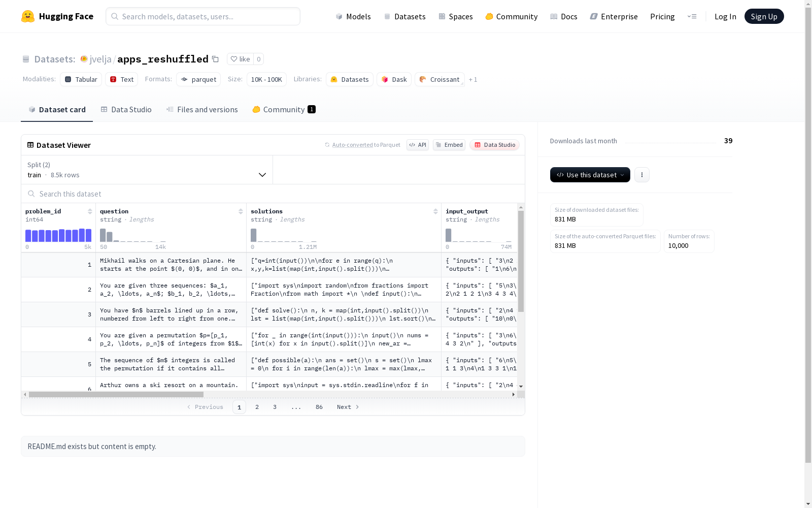Image resolution: width=812 pixels, height=508 pixels.
Task: Click the table vertical scrollbar thumb
Action: pyautogui.click(x=521, y=261)
